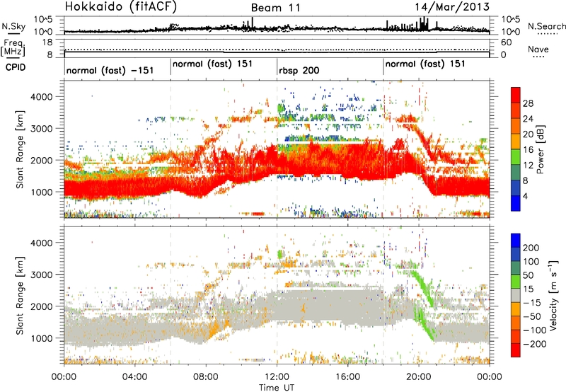Click the '1000' tick on the velocity panel
Image resolution: width=566 pixels, height=392 pixels.
(x=41, y=338)
